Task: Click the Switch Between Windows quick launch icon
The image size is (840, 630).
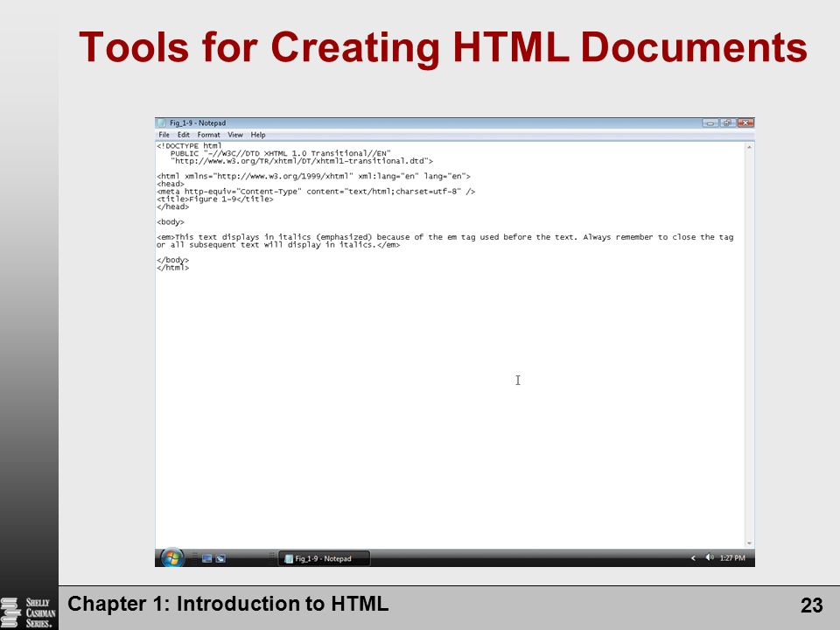Action: coord(220,559)
